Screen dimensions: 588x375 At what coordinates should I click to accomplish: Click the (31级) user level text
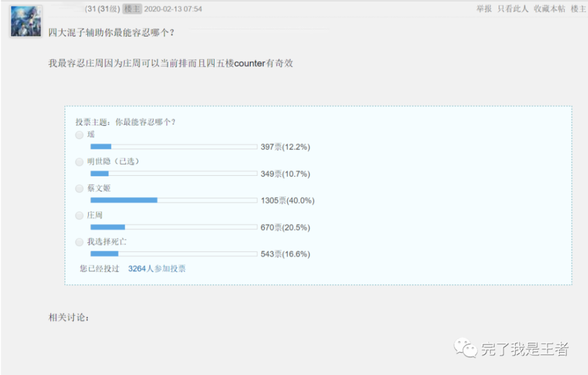pos(109,9)
